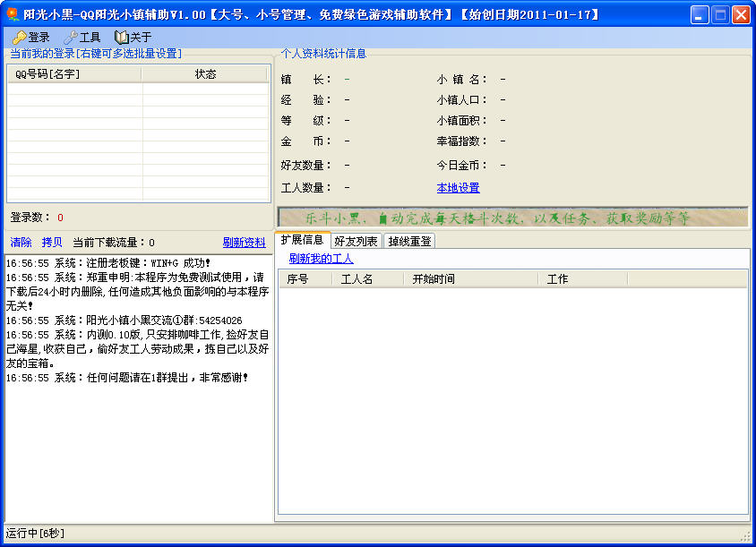This screenshot has height=547, width=756.
Task: Click the 开始时间 column header
Action: (470, 279)
